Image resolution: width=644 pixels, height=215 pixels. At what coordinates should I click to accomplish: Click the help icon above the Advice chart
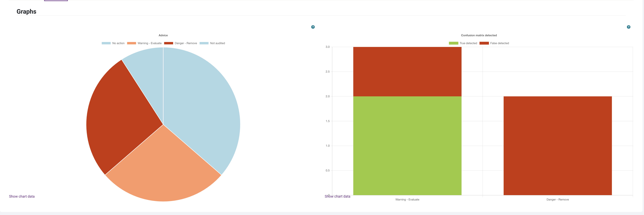tap(313, 27)
